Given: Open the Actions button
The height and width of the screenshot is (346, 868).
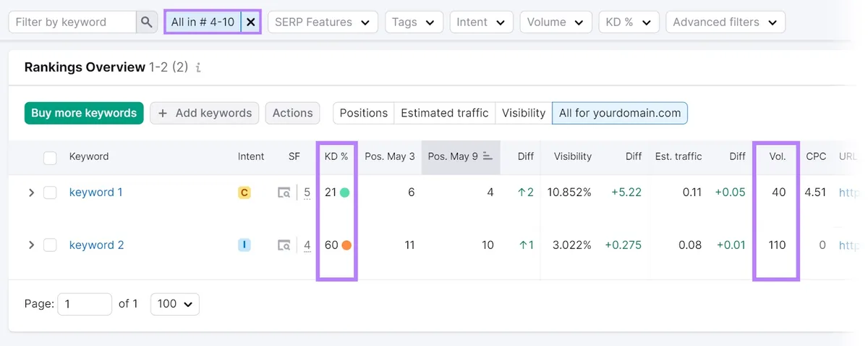Looking at the screenshot, I should coord(293,113).
